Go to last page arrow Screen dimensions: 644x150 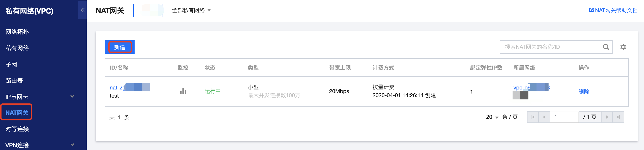click(x=618, y=117)
